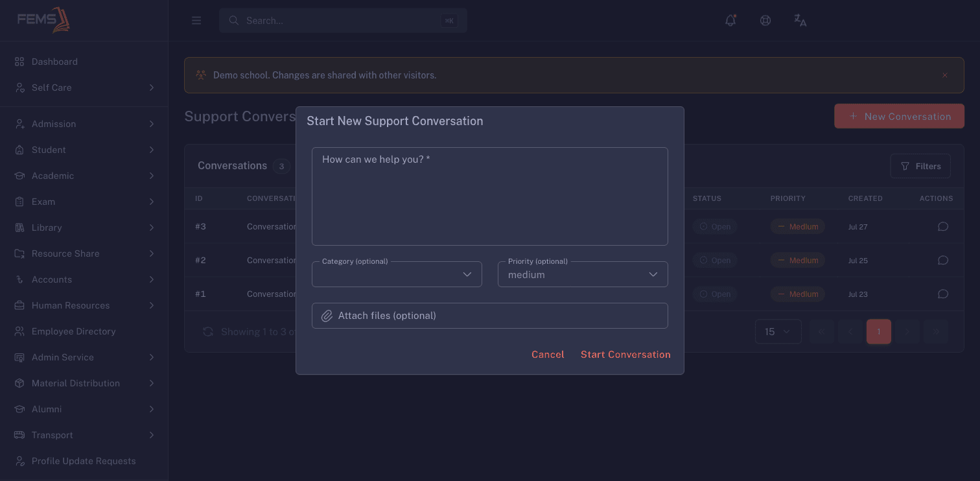Expand the Academic section
Screen dimensions: 980x481
(x=84, y=176)
